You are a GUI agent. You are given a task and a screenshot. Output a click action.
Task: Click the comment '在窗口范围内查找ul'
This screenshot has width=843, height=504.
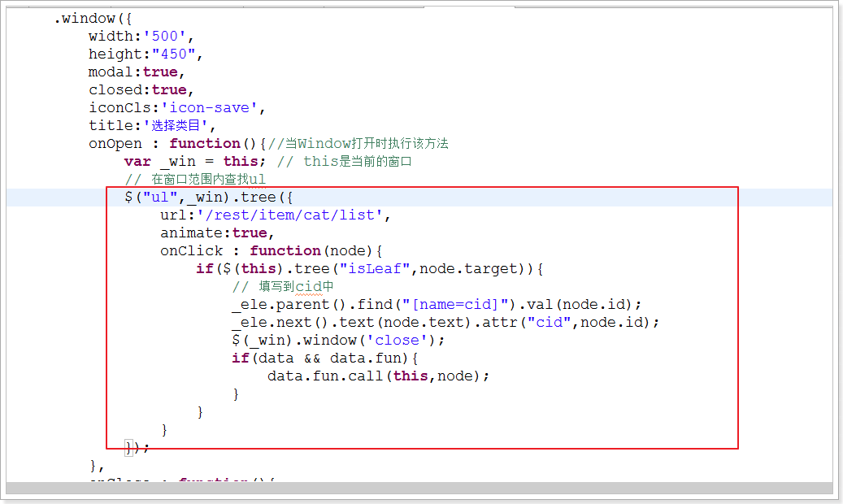195,179
